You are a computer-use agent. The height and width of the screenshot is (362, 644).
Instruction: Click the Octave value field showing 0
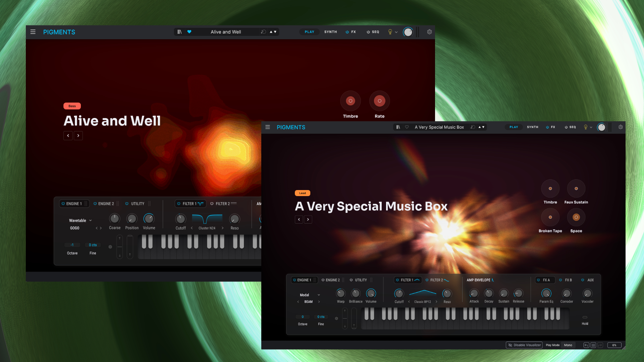(x=303, y=317)
